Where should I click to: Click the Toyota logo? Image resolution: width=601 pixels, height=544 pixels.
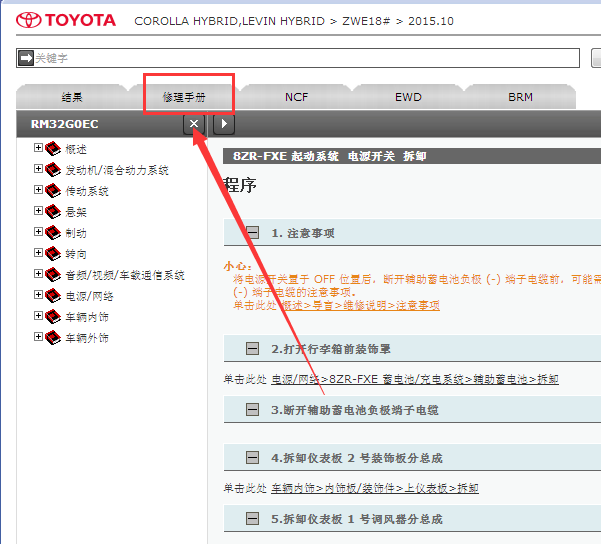coord(66,20)
